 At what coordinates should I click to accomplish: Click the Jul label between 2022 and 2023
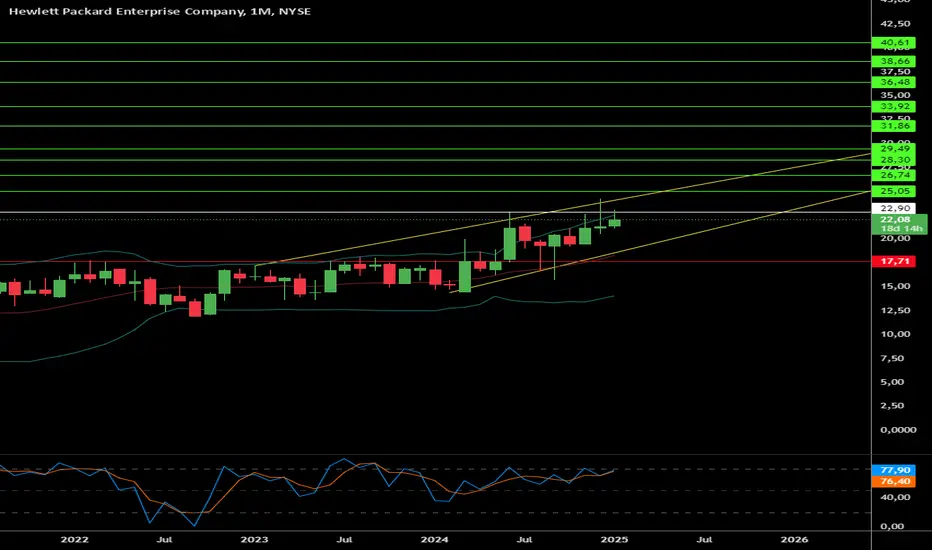point(165,539)
